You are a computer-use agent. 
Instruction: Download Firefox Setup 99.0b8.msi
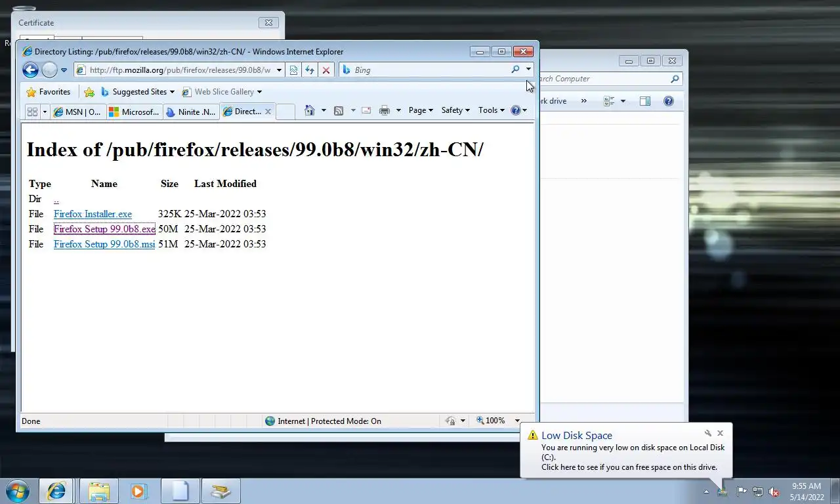tap(104, 244)
